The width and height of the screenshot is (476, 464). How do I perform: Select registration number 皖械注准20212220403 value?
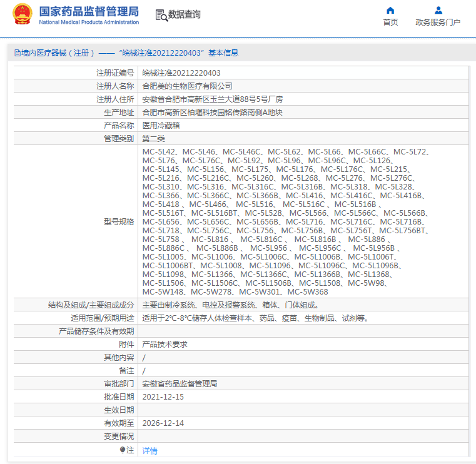tap(181, 73)
